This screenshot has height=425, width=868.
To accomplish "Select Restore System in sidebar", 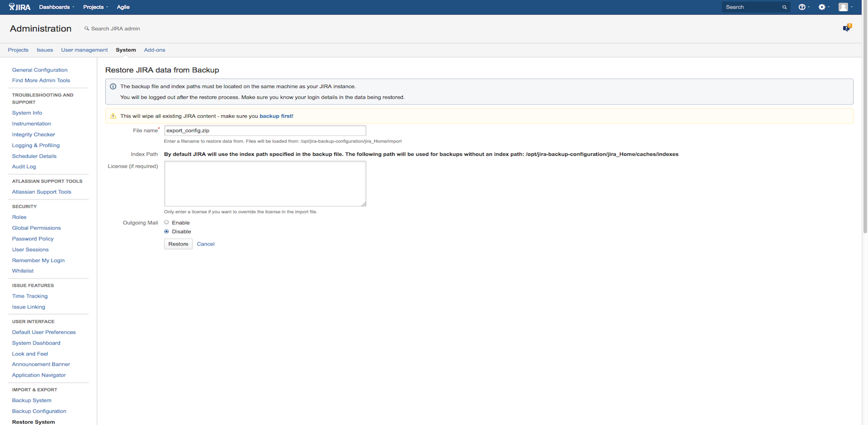I will (x=33, y=422).
